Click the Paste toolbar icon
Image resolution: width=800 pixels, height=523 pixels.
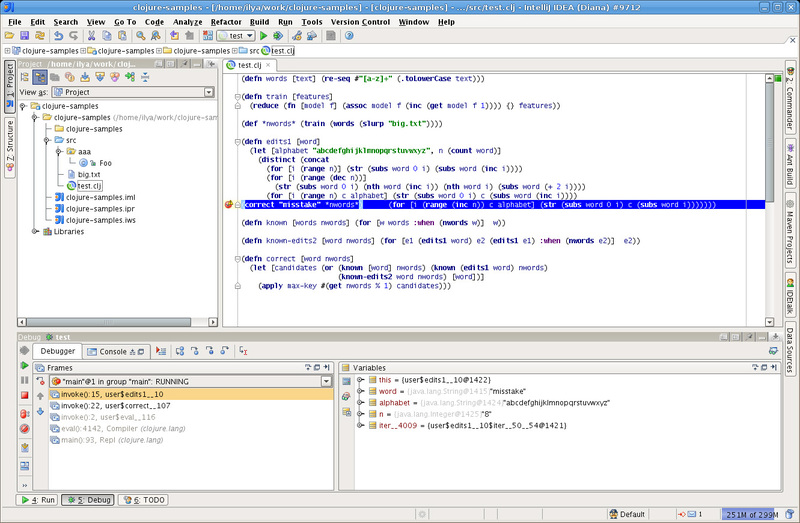(x=122, y=36)
